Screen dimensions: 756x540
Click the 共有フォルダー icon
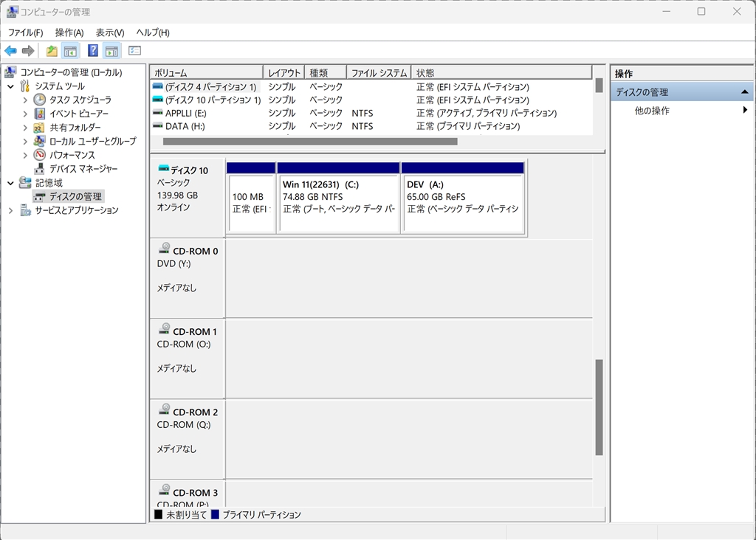pyautogui.click(x=40, y=128)
